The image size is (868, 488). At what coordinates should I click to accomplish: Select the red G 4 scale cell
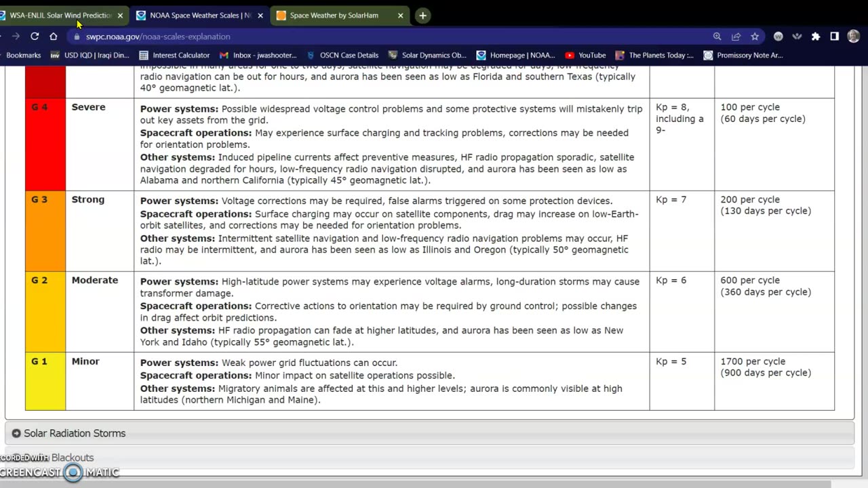click(45, 144)
